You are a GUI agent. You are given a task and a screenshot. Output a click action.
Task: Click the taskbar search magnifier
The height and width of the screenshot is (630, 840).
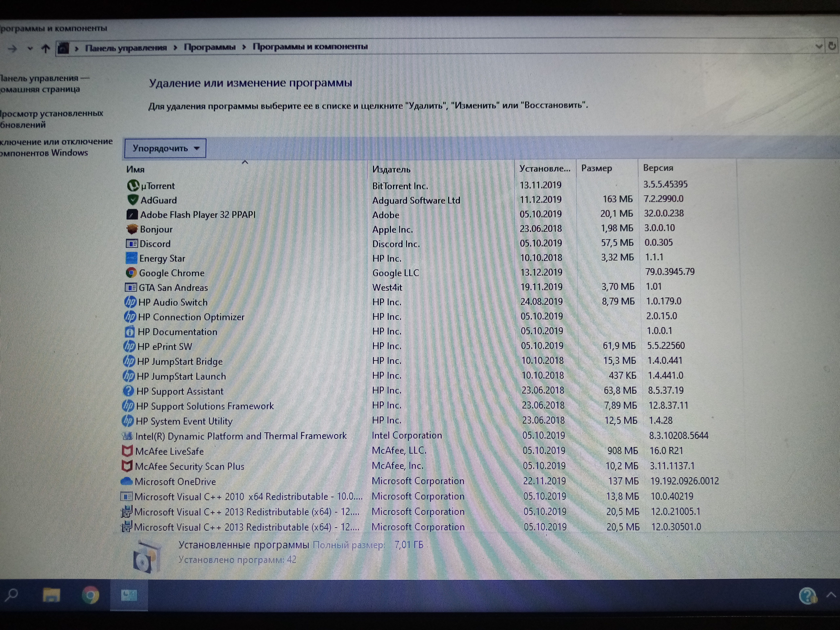11,595
